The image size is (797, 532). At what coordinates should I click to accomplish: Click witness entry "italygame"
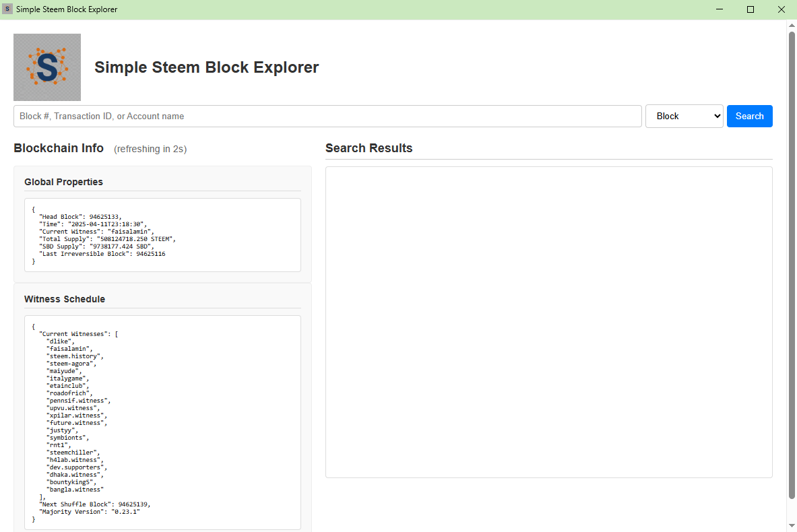point(67,378)
